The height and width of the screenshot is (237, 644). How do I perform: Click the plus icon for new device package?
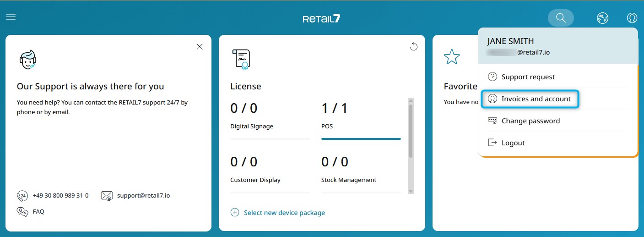click(235, 212)
